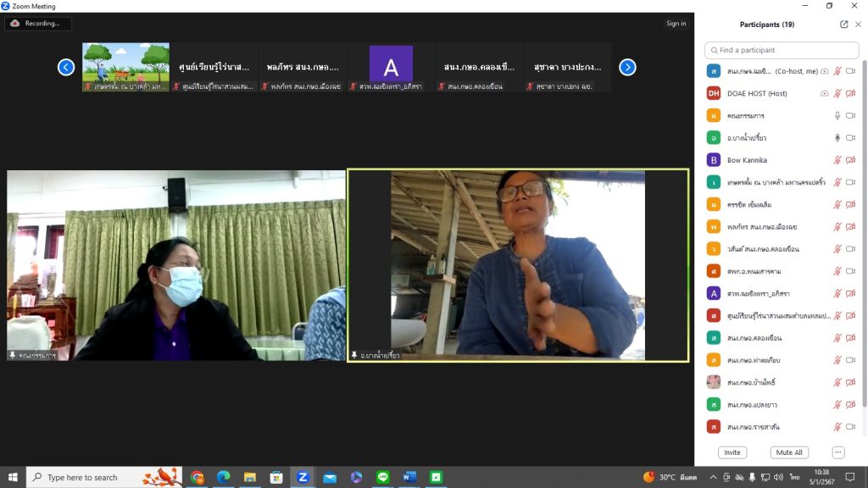This screenshot has width=868, height=488.
Task: Click the Sign in button
Action: [676, 24]
